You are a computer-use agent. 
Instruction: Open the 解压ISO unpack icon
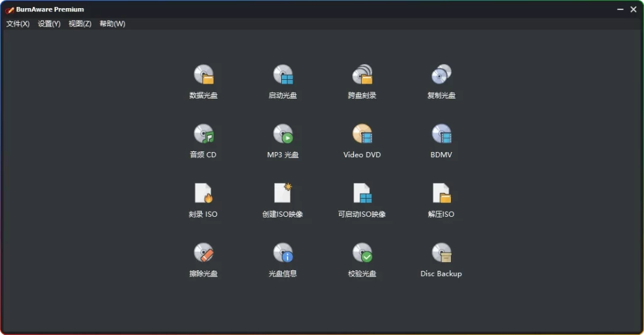click(441, 193)
